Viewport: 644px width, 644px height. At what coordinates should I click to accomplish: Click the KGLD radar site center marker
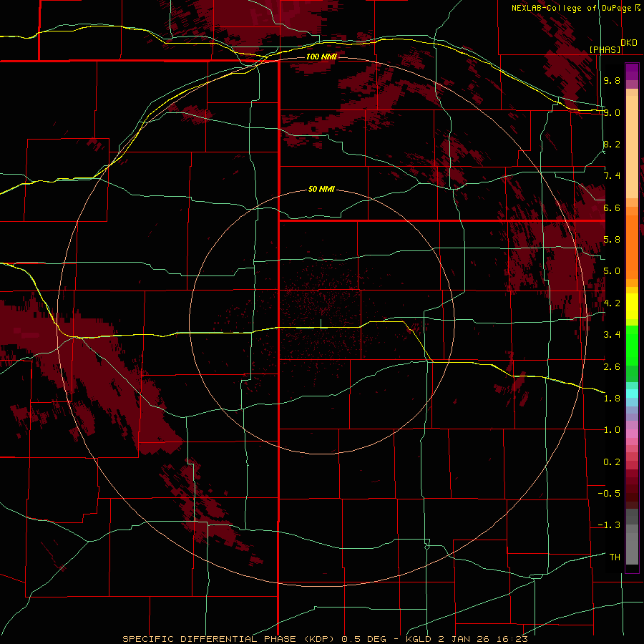point(321,323)
